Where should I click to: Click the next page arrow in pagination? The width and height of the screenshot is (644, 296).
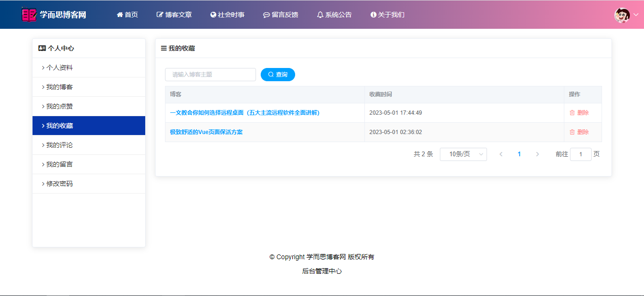(x=537, y=154)
